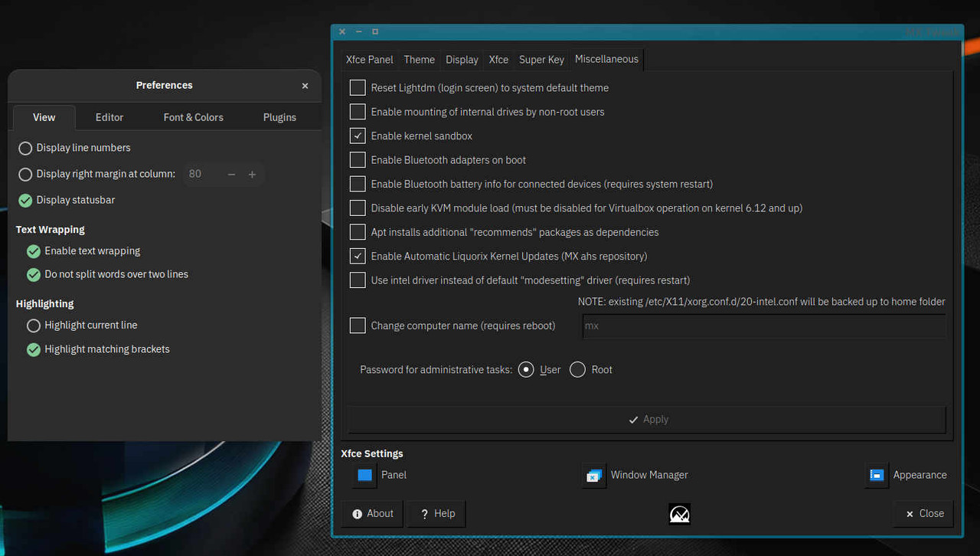Click the Xfce Settings heading

(x=372, y=454)
